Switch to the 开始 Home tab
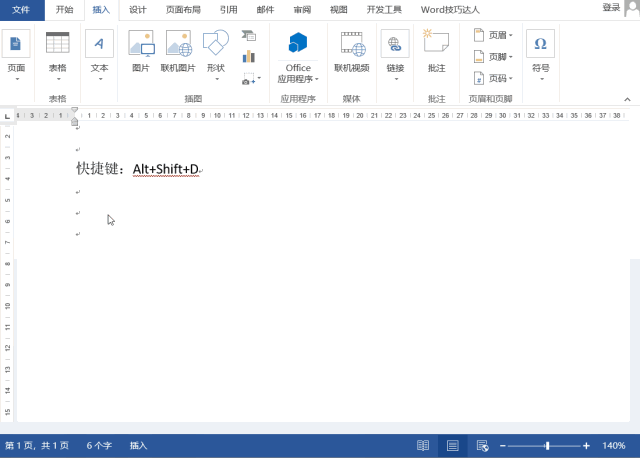The image size is (640, 458). [x=64, y=10]
